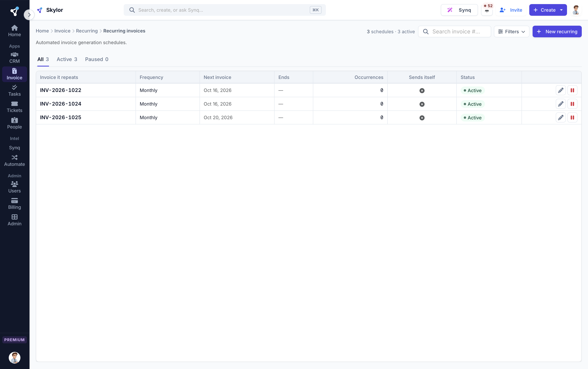Image resolution: width=588 pixels, height=369 pixels.
Task: Go to Recurring breadcrumb link
Action: (87, 31)
